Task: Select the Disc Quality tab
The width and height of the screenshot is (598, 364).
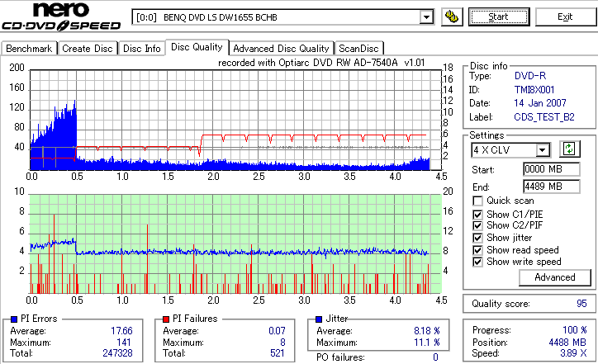Action: coord(197,47)
